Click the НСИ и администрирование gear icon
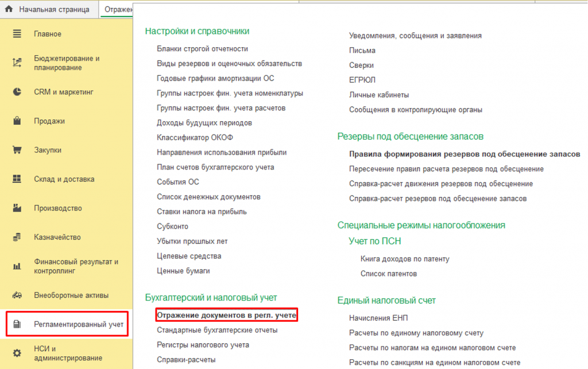 click(17, 353)
